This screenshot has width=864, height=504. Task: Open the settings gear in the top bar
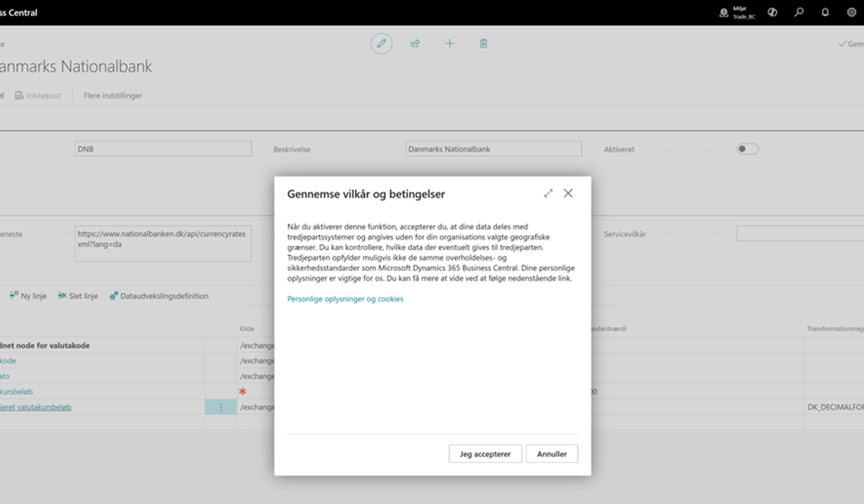pyautogui.click(x=852, y=12)
